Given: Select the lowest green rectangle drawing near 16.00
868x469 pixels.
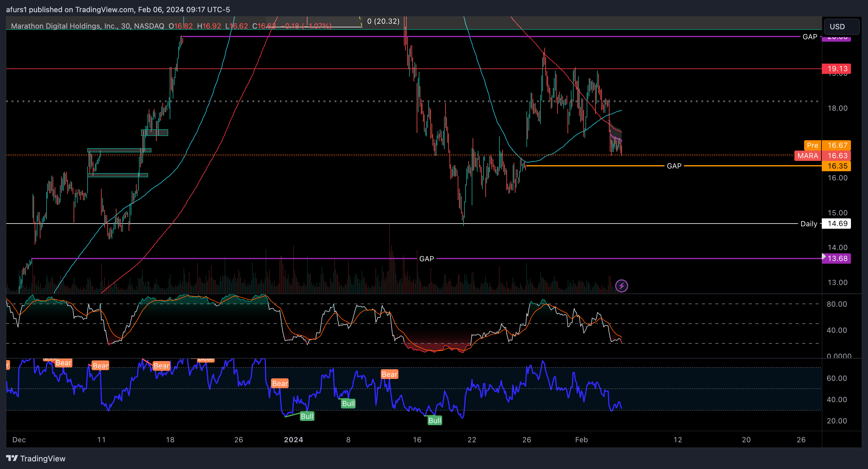Looking at the screenshot, I should [118, 175].
